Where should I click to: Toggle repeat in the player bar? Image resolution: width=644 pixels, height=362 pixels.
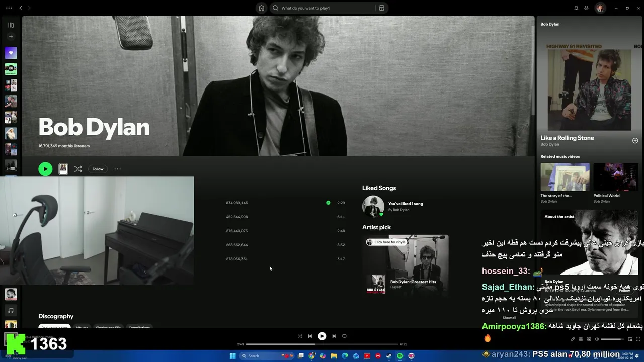[x=344, y=336]
